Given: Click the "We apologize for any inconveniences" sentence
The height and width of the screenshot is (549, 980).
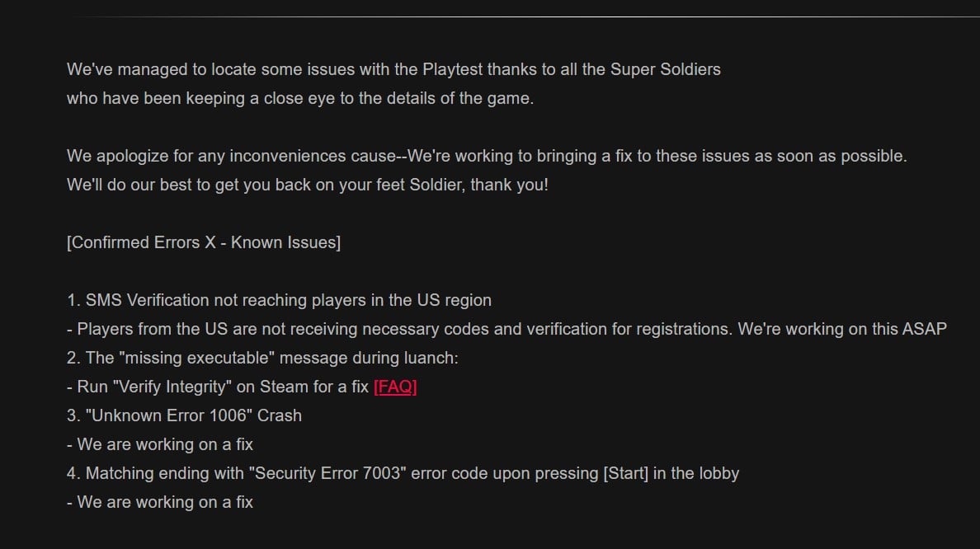Looking at the screenshot, I should coord(231,156).
